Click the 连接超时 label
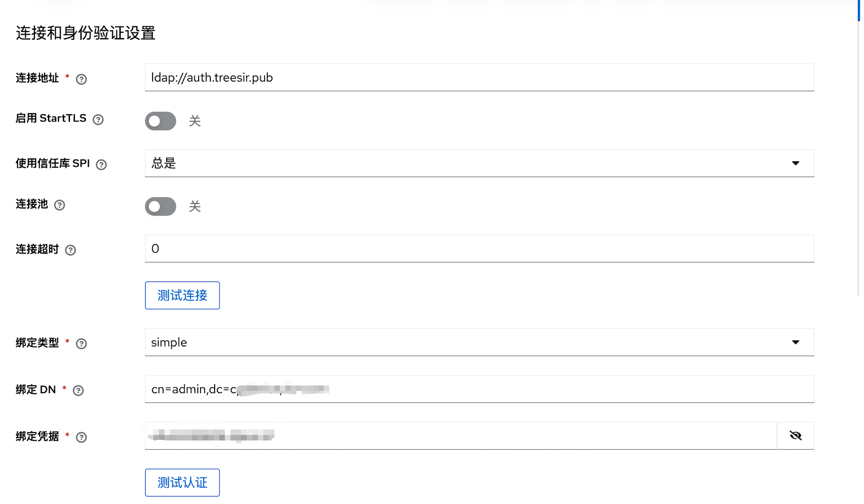The width and height of the screenshot is (864, 504). click(37, 249)
